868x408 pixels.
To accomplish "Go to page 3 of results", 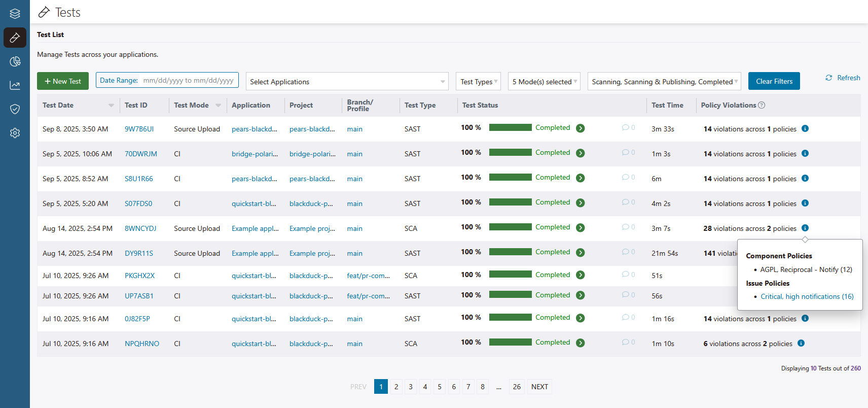I will [x=411, y=387].
